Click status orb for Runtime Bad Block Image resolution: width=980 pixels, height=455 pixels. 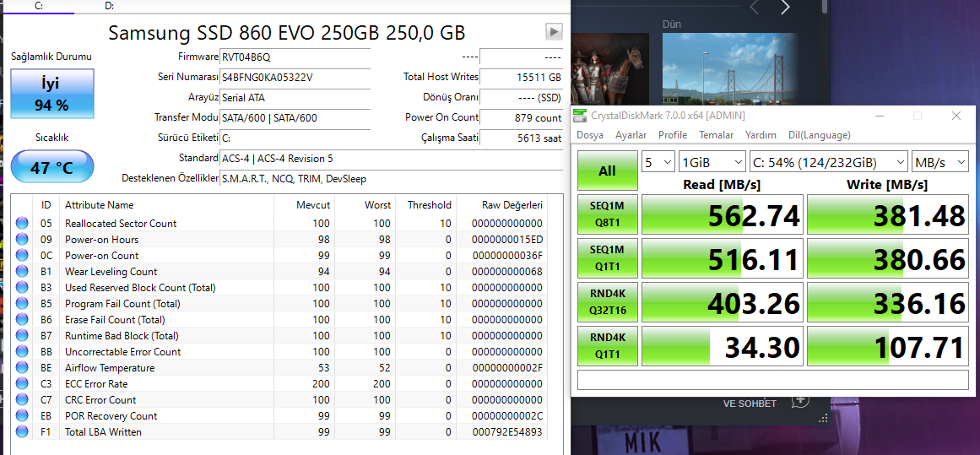(x=23, y=336)
